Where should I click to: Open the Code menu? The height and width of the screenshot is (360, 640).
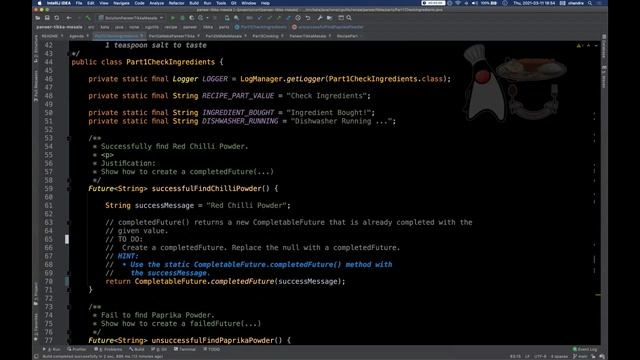[x=139, y=3]
